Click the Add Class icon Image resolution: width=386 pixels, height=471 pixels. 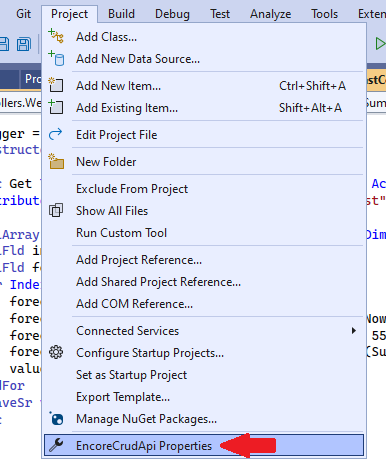click(56, 36)
